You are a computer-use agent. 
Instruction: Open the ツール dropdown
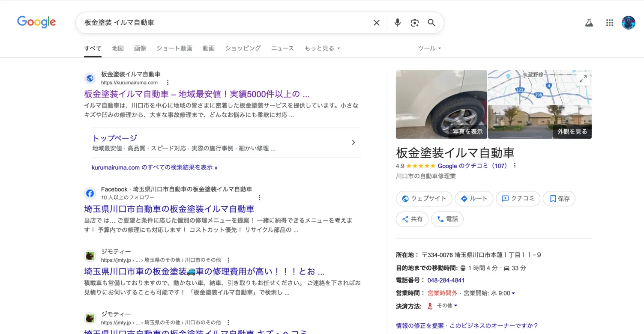pos(429,48)
